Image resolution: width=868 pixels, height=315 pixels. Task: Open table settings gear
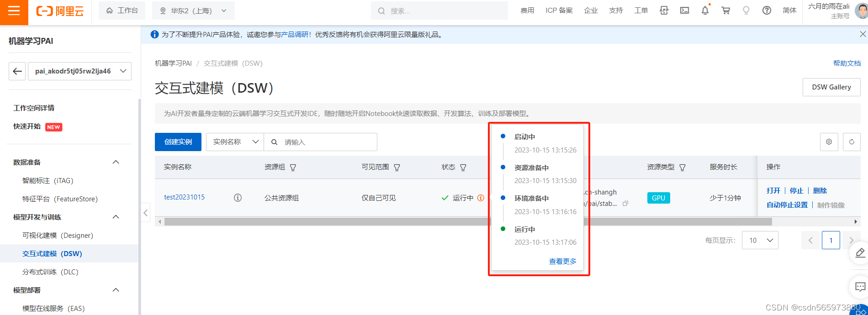829,142
